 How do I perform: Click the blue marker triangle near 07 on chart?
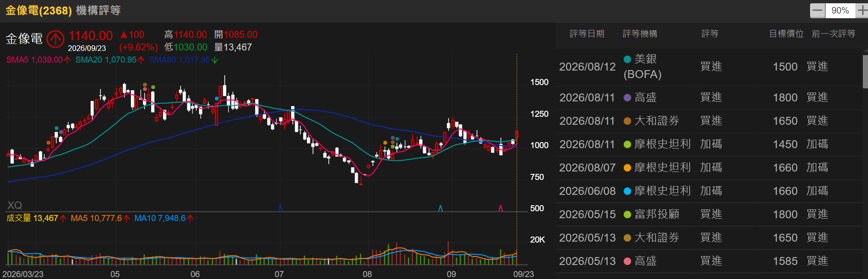pos(280,208)
